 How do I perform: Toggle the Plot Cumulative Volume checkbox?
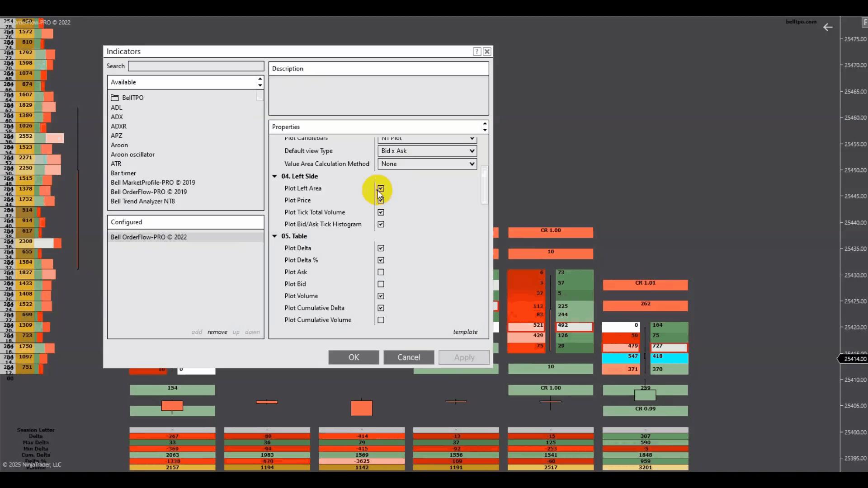click(x=381, y=320)
